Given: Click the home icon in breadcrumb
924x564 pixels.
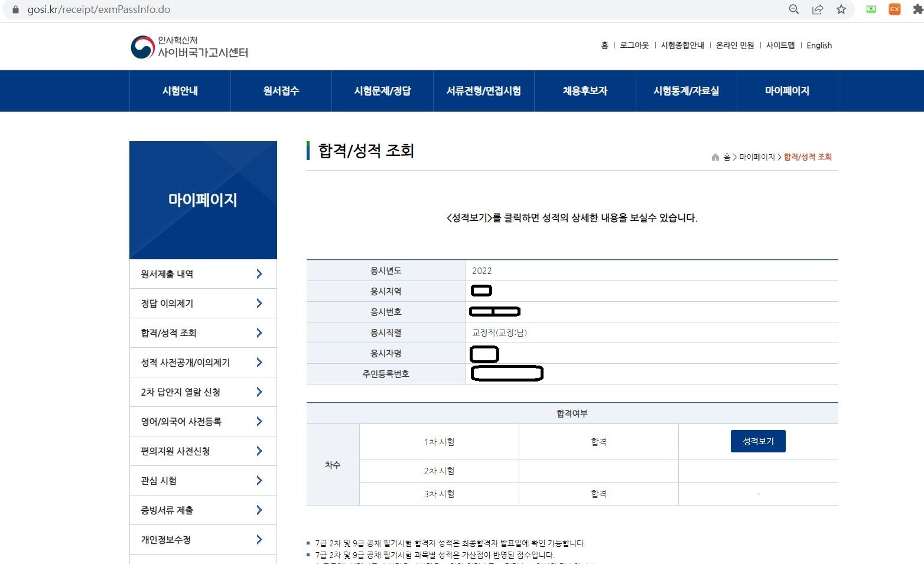Looking at the screenshot, I should (715, 157).
